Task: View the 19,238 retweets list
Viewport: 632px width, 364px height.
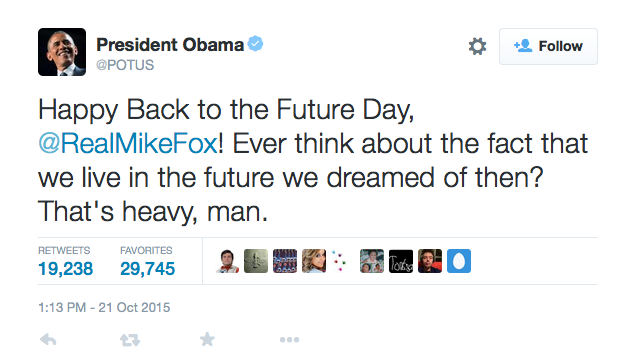Action: (65, 261)
